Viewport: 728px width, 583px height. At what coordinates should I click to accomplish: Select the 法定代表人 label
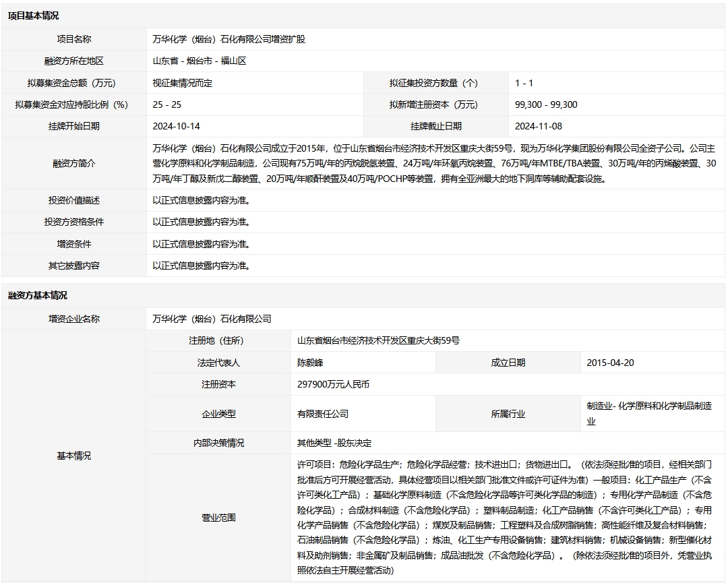pos(218,363)
